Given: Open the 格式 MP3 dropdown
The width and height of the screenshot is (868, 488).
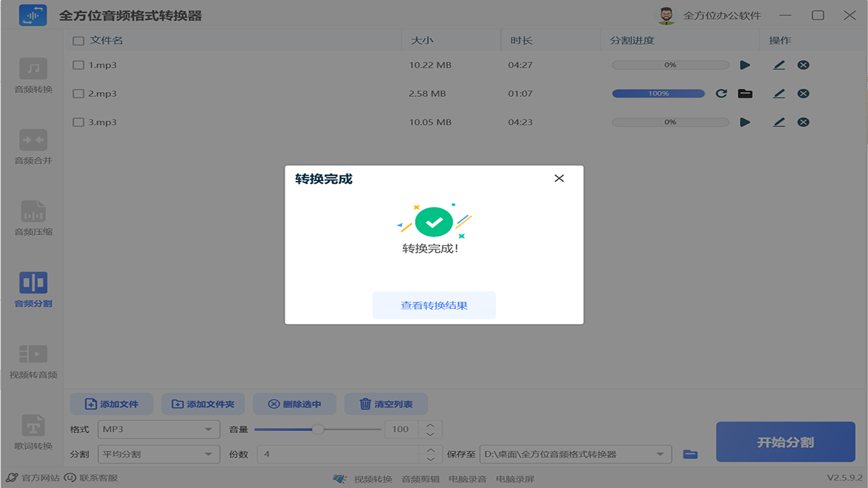Looking at the screenshot, I should 159,429.
